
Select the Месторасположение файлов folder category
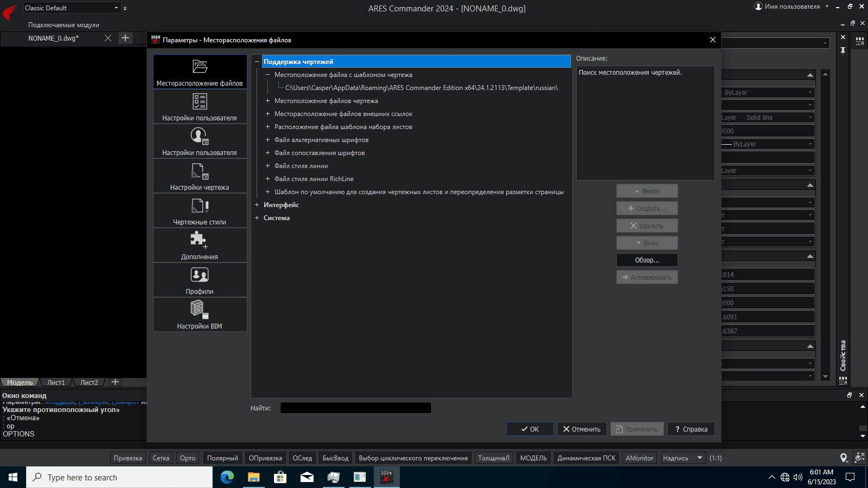(200, 72)
